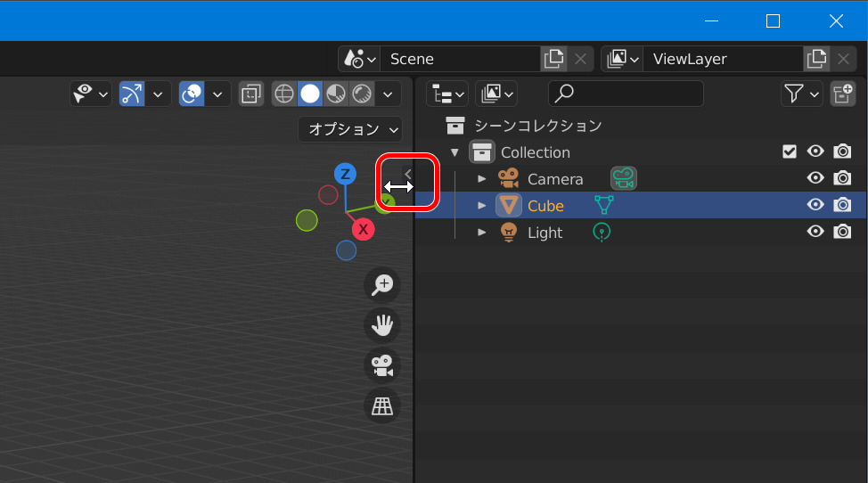
Task: Open outliner display mode dropdown
Action: pyautogui.click(x=496, y=94)
